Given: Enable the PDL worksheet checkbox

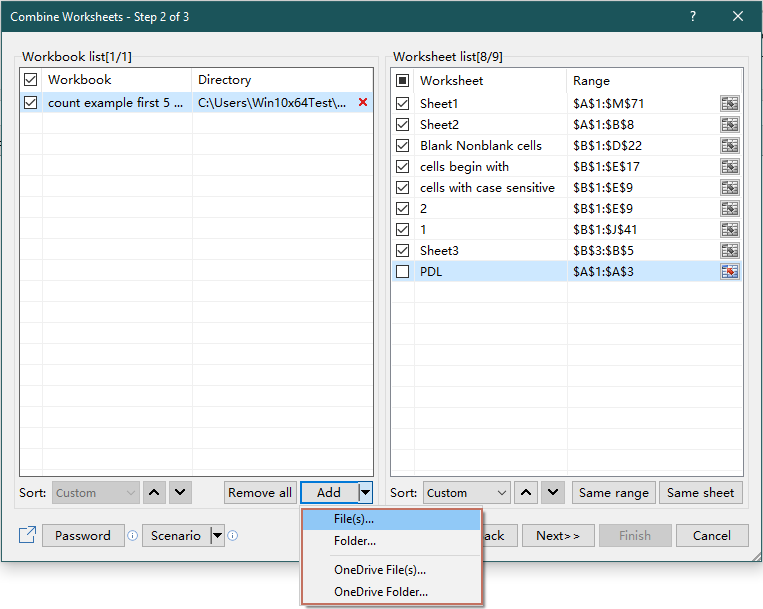Looking at the screenshot, I should (403, 272).
